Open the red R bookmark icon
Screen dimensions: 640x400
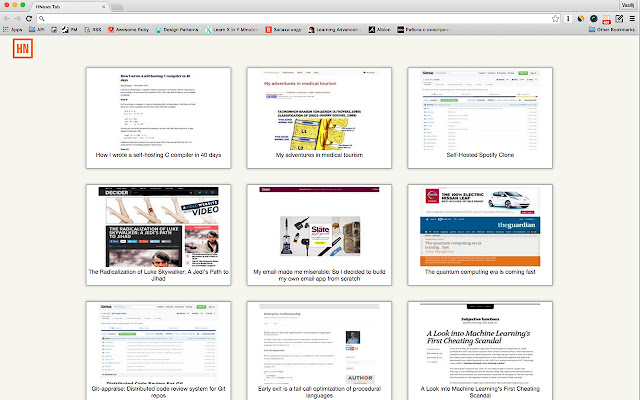point(268,29)
